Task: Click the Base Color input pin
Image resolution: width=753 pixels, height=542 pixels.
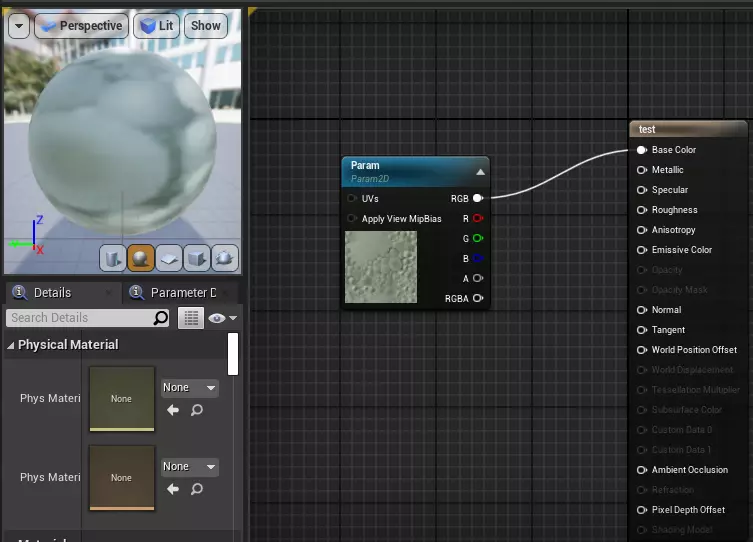Action: (641, 150)
